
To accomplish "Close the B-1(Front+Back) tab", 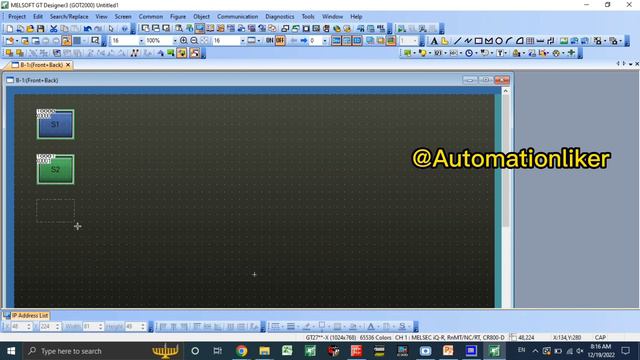I will pos(68,65).
